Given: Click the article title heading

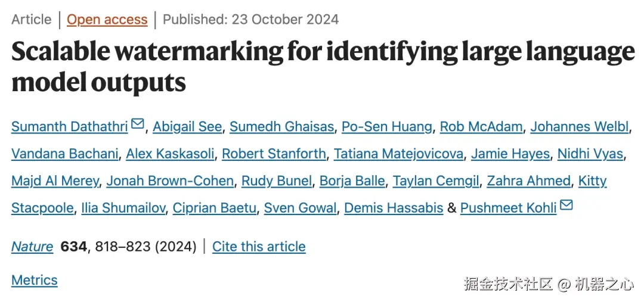Looking at the screenshot, I should [322, 67].
